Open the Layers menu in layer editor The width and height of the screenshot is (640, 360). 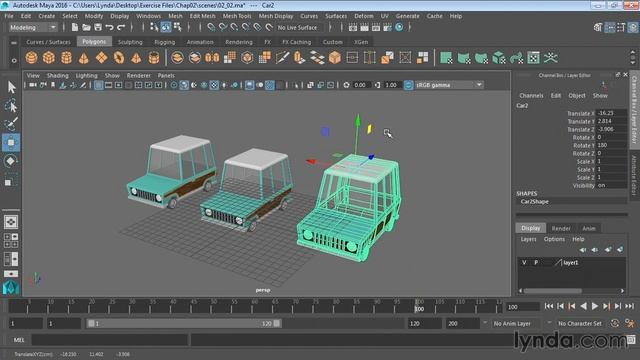[x=529, y=239]
